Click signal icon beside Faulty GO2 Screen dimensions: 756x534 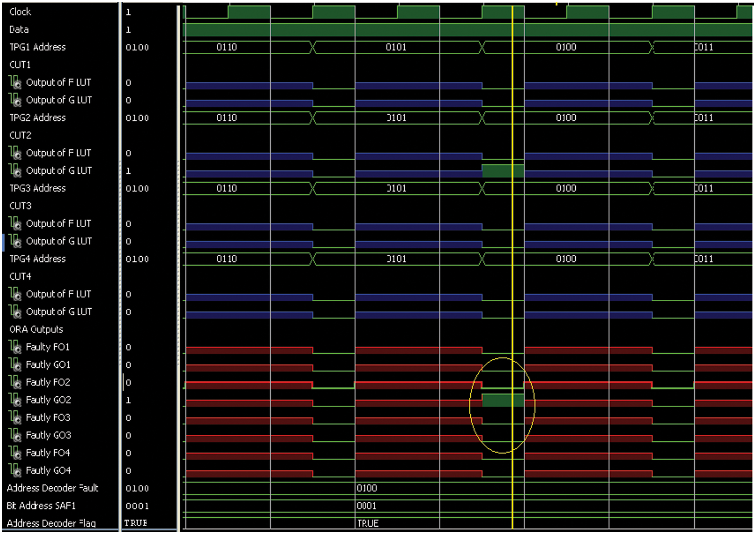coord(15,399)
